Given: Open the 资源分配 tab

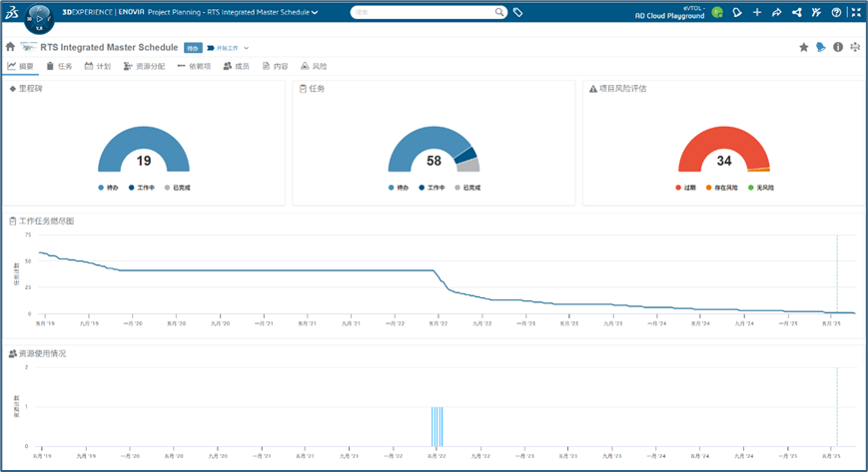Looking at the screenshot, I should point(144,67).
